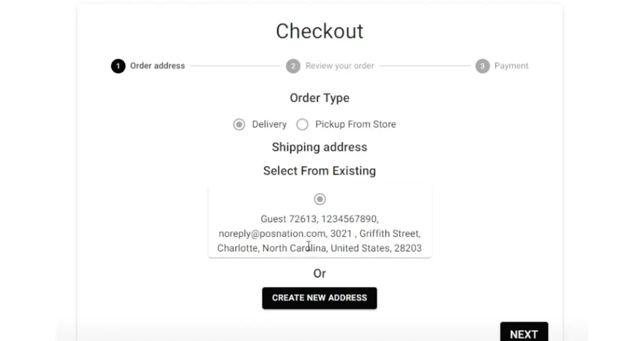Choose the Pickup From Store radio button
The image size is (644, 341).
click(x=302, y=125)
